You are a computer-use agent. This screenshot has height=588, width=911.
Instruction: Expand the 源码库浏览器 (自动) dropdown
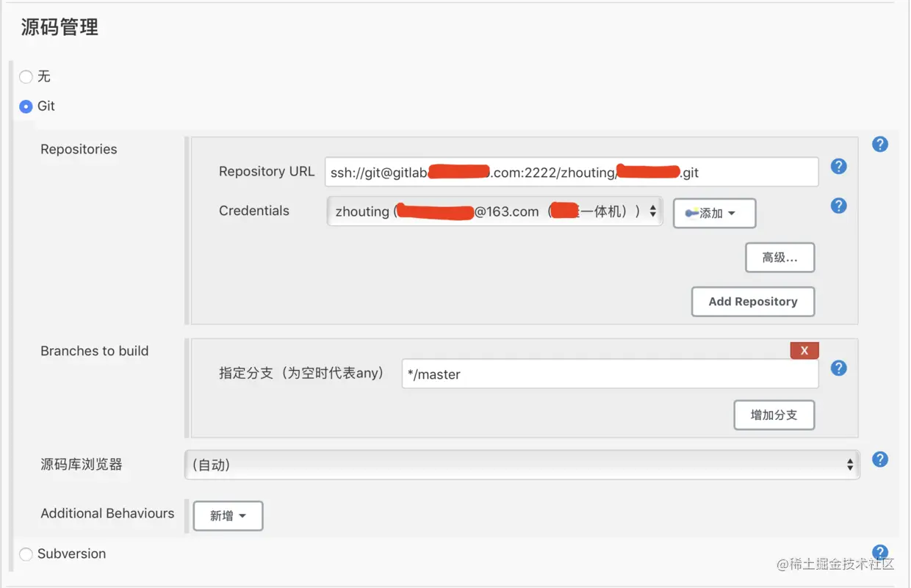[x=522, y=464]
